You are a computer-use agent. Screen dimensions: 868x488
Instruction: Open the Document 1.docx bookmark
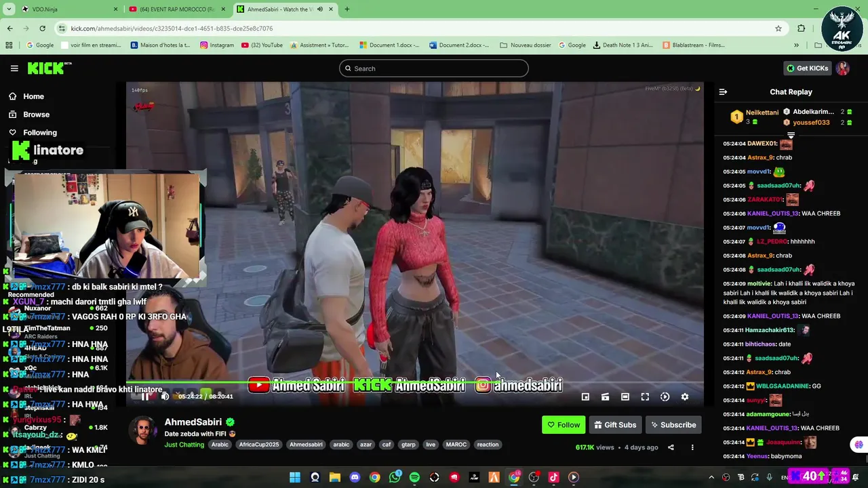tap(390, 45)
